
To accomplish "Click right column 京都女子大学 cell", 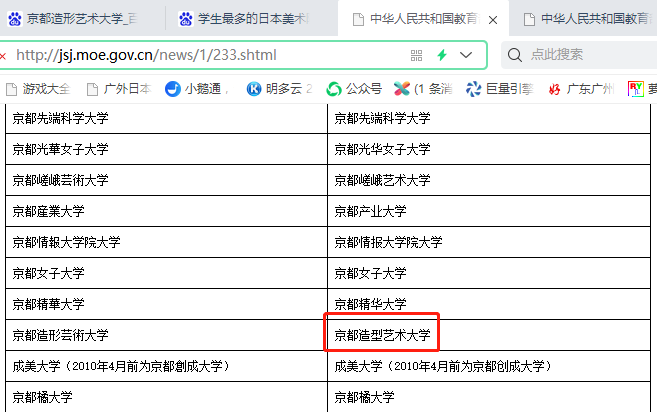I will click(489, 273).
